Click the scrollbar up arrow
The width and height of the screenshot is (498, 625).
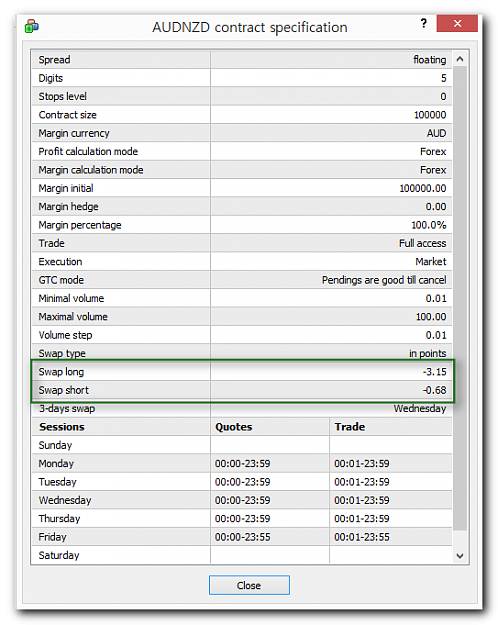(460, 59)
